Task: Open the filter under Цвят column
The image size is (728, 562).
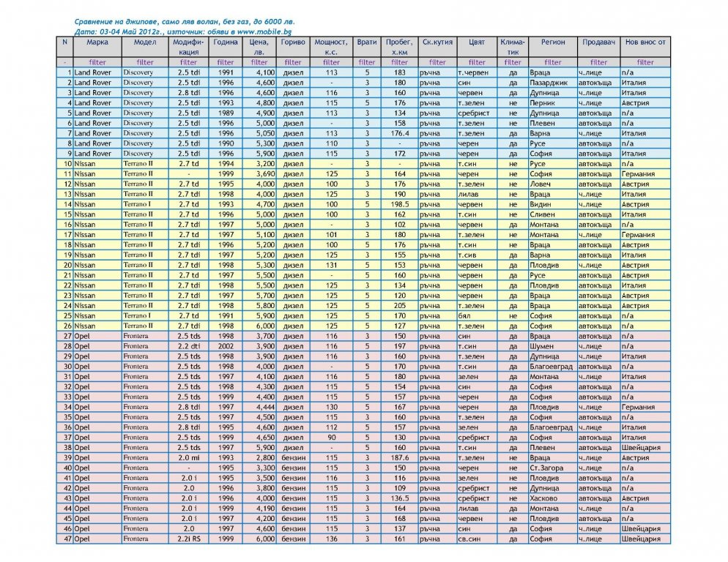Action: click(x=477, y=62)
